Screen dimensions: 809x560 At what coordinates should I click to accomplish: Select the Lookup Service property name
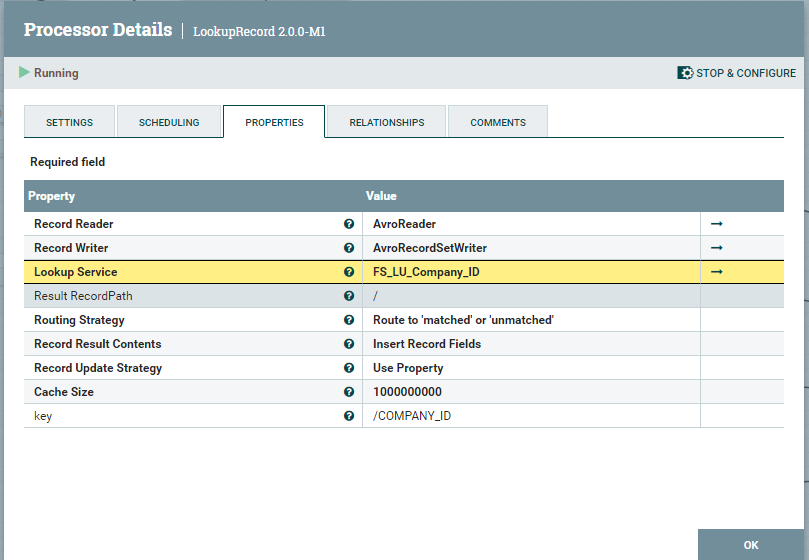click(76, 272)
